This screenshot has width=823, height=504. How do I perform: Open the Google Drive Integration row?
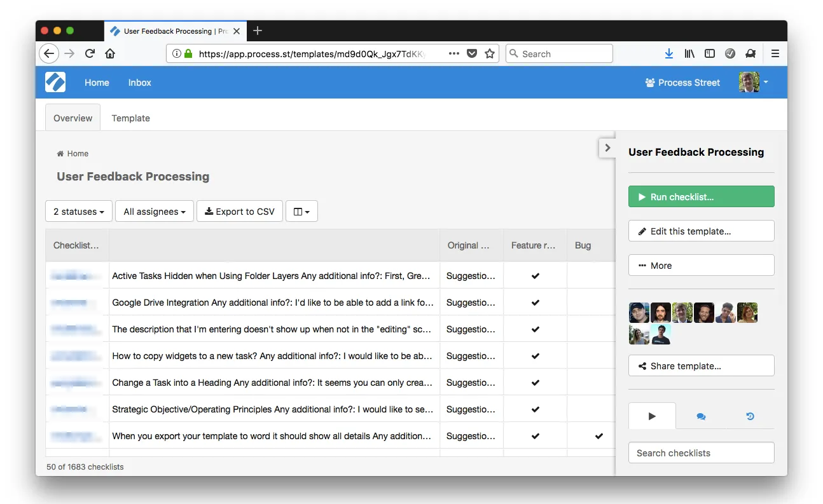point(273,303)
